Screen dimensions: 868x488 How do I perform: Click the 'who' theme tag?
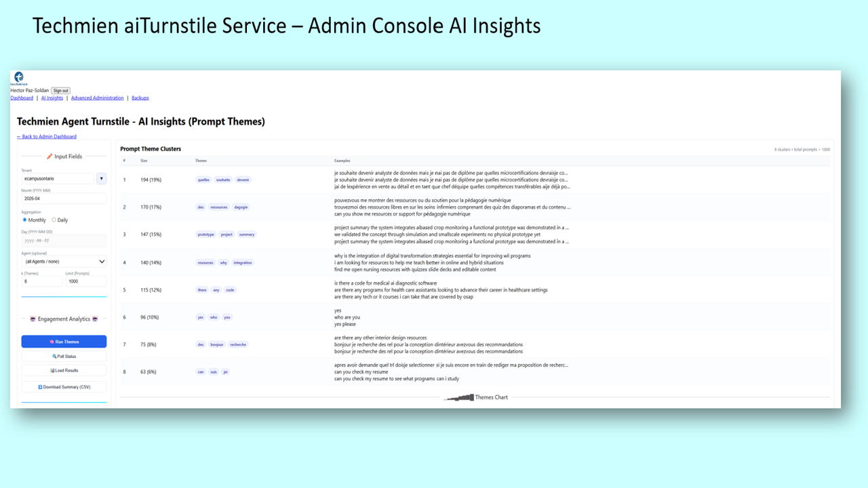pos(214,317)
